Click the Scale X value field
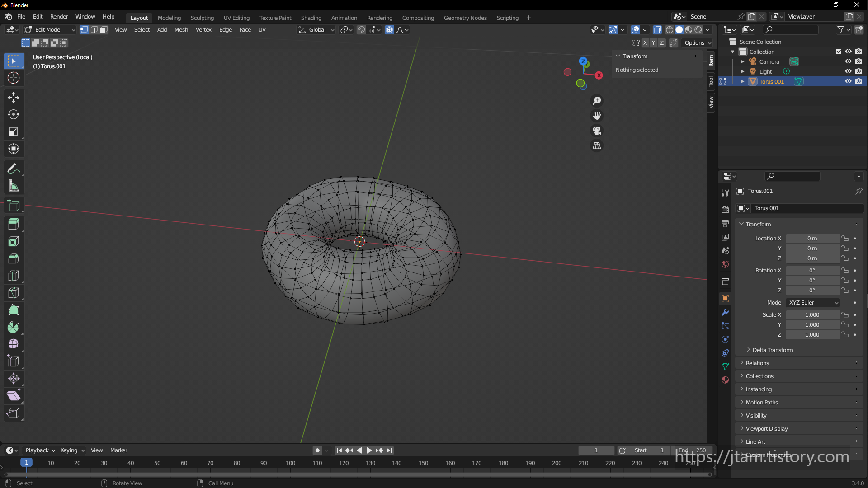Viewport: 868px width, 488px height. pos(812,314)
